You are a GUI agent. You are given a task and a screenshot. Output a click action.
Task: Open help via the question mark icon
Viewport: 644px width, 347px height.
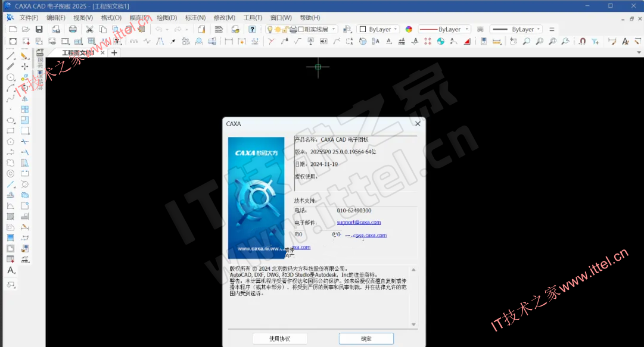tap(252, 29)
